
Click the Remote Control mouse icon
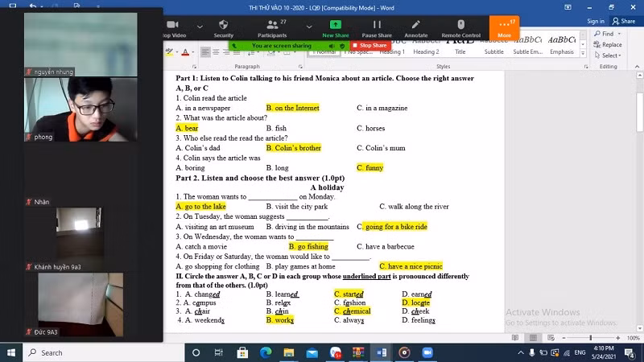click(x=460, y=28)
